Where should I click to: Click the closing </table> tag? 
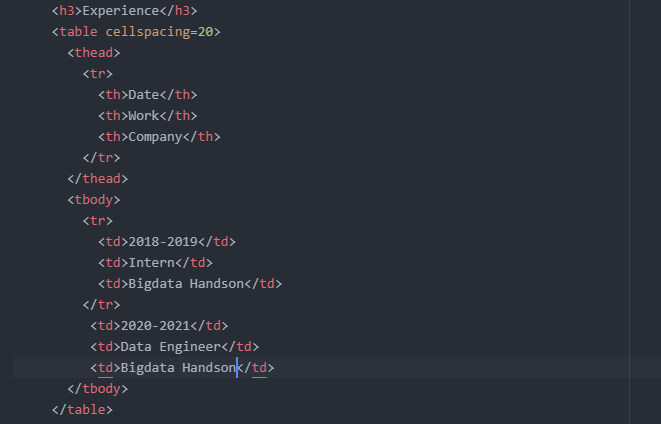[x=82, y=410]
